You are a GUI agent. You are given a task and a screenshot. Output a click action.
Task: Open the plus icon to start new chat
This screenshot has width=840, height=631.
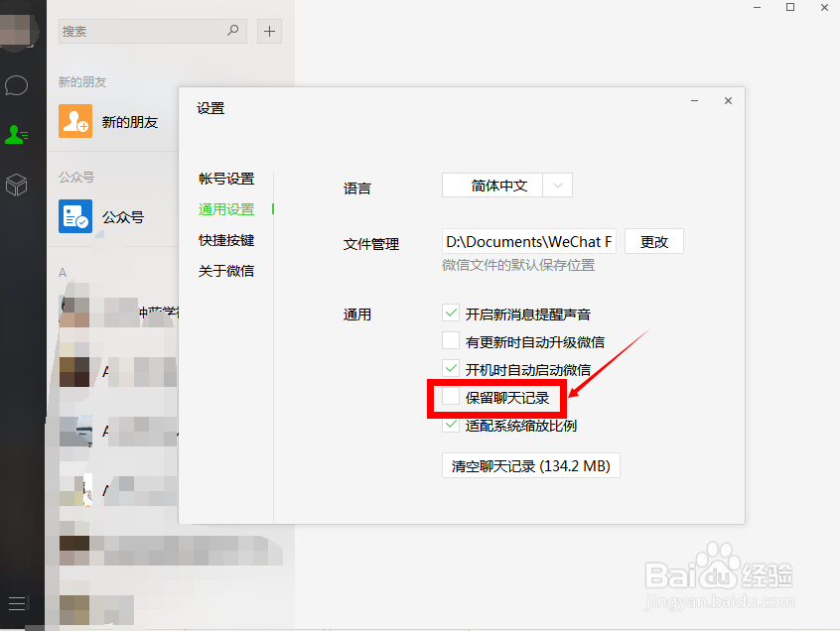click(268, 31)
